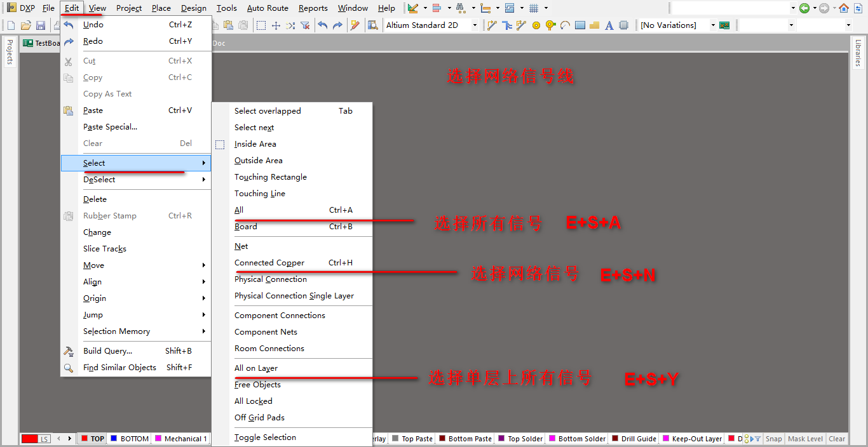Open the No Variations dropdown

713,25
